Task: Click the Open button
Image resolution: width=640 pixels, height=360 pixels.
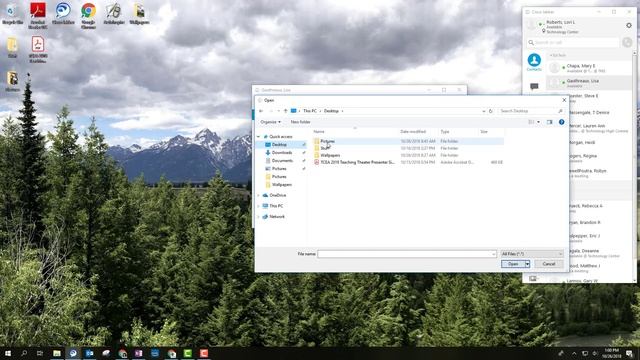Action: pos(513,264)
